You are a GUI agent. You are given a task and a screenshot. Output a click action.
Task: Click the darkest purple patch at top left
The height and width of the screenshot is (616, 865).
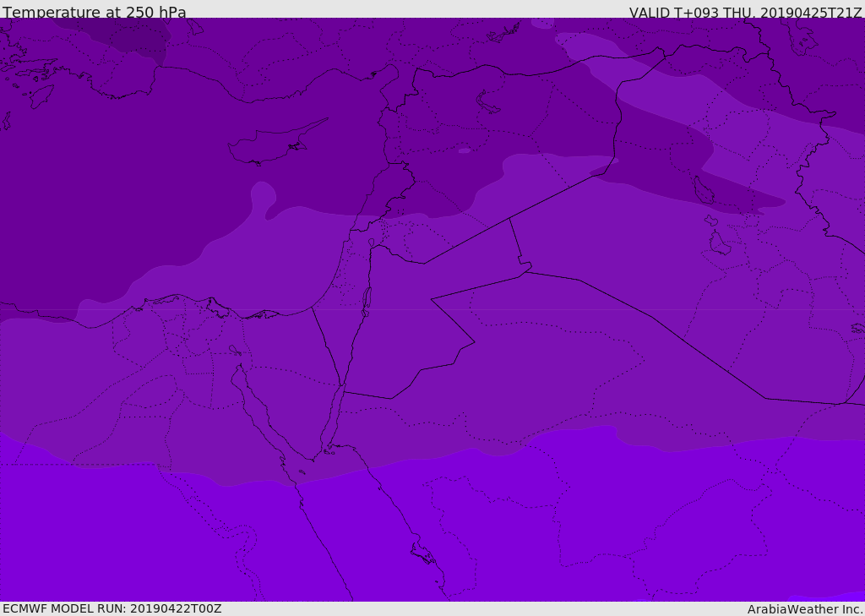tap(127, 34)
